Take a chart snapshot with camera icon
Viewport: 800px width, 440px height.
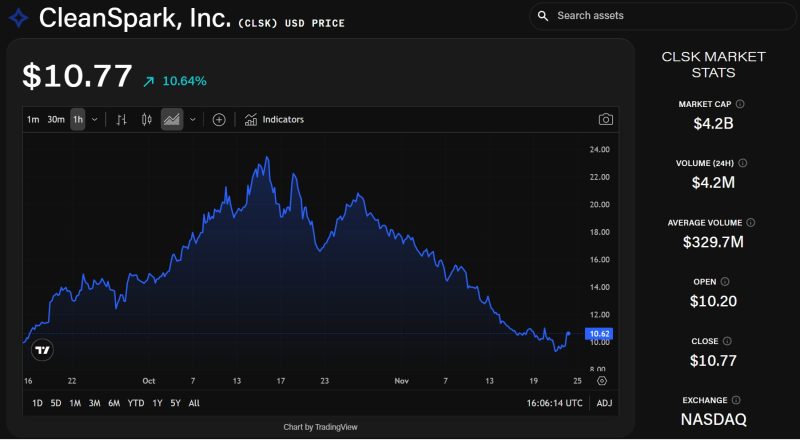[x=605, y=120]
